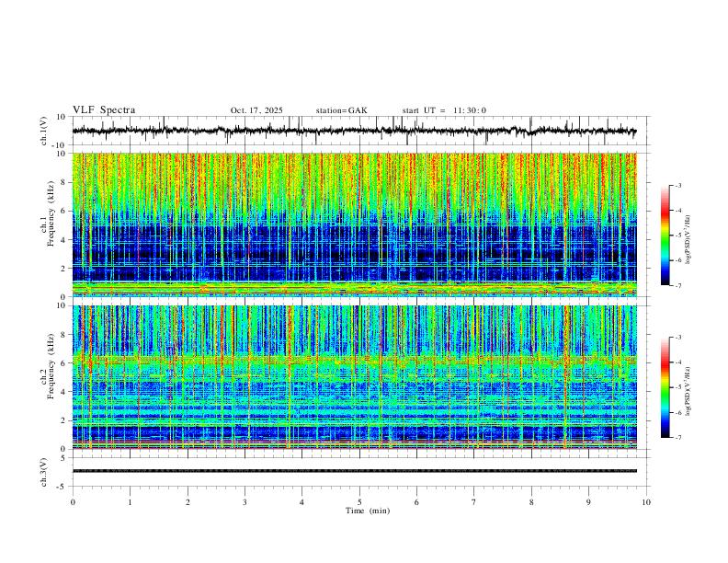Click the time axis tick label '10'
728x563 pixels.
646,502
